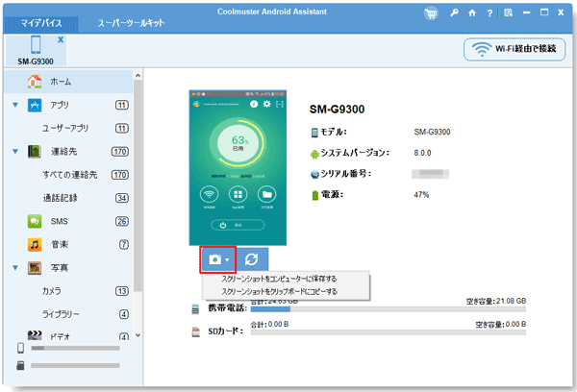
Task: Click the ホーム house icon
Action: tap(35, 82)
